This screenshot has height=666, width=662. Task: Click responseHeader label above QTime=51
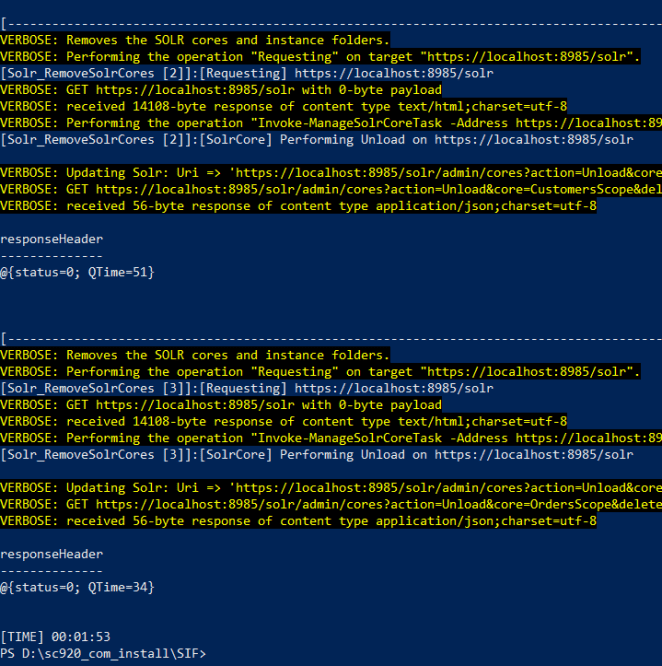coord(51,239)
